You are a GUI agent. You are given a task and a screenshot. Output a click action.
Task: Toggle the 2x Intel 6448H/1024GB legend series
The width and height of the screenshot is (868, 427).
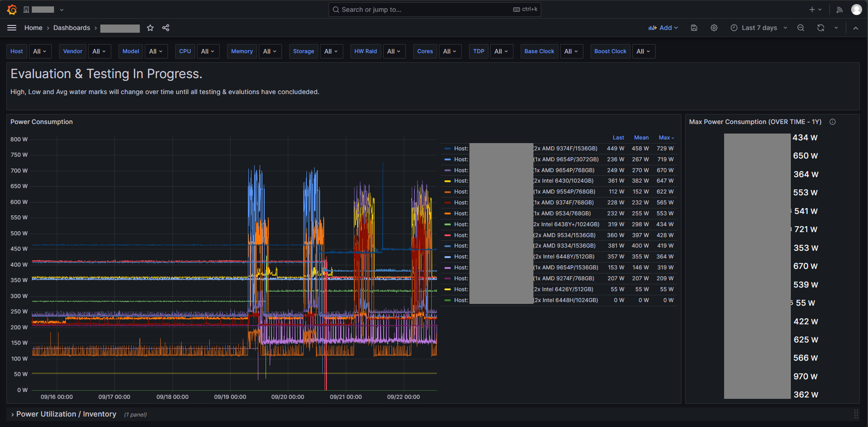[566, 300]
